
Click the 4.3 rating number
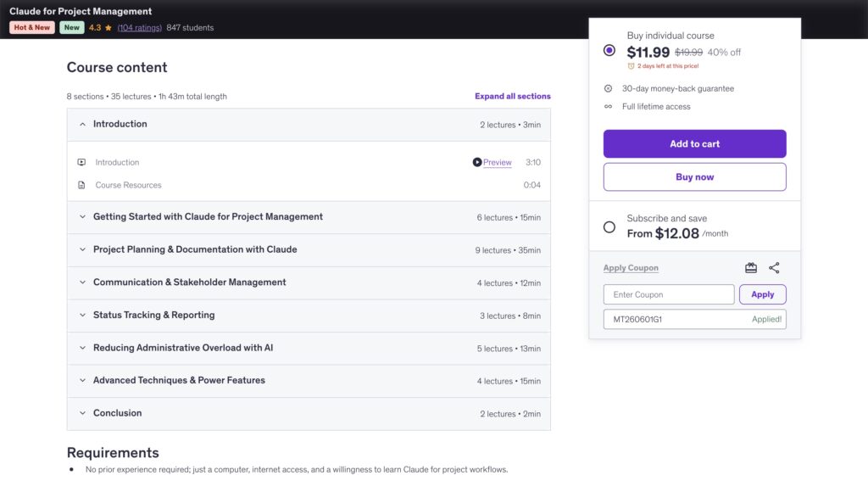click(x=95, y=28)
